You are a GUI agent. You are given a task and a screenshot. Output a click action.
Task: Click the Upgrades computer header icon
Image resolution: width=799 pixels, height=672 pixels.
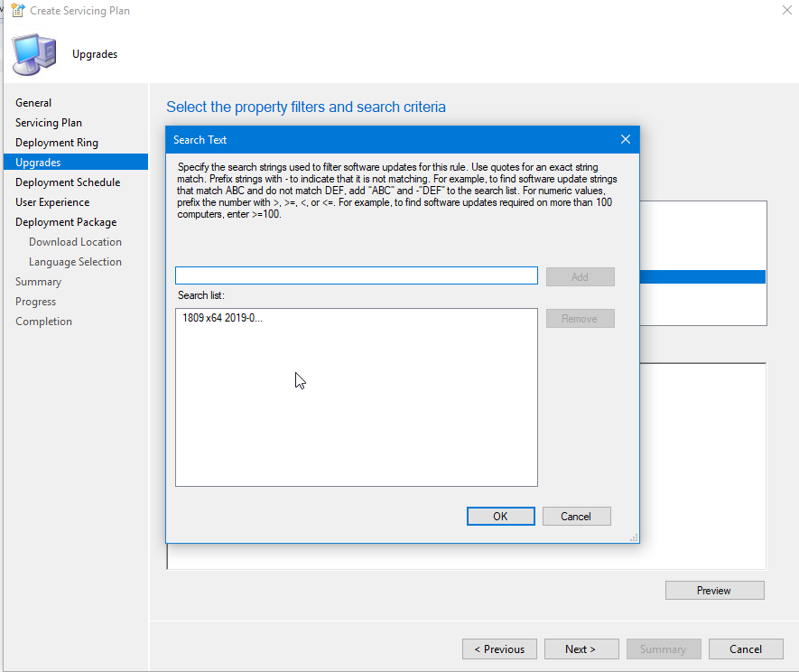[33, 54]
